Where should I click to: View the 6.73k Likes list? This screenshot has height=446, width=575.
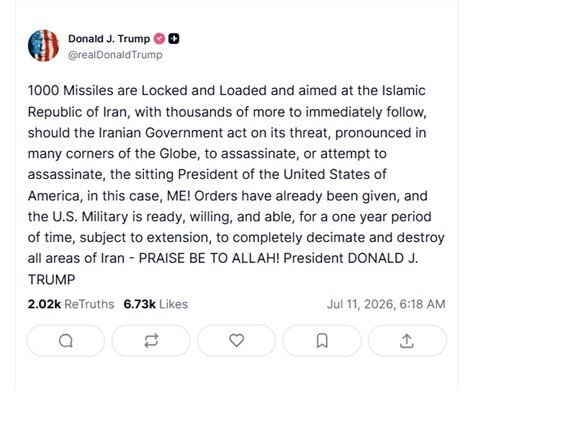click(155, 304)
